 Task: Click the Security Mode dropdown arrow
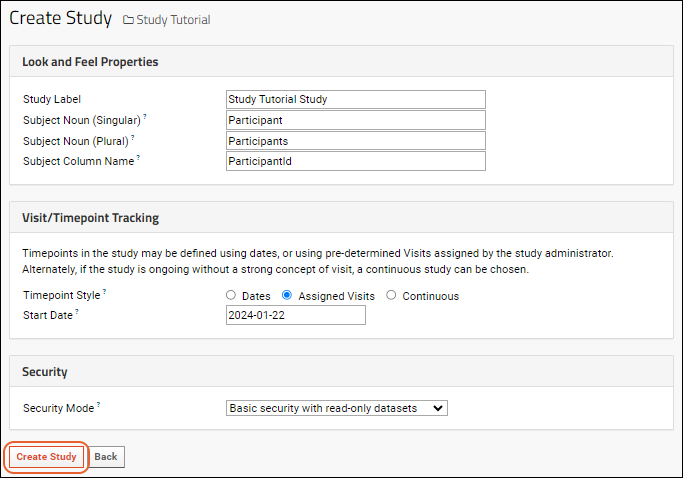click(438, 408)
